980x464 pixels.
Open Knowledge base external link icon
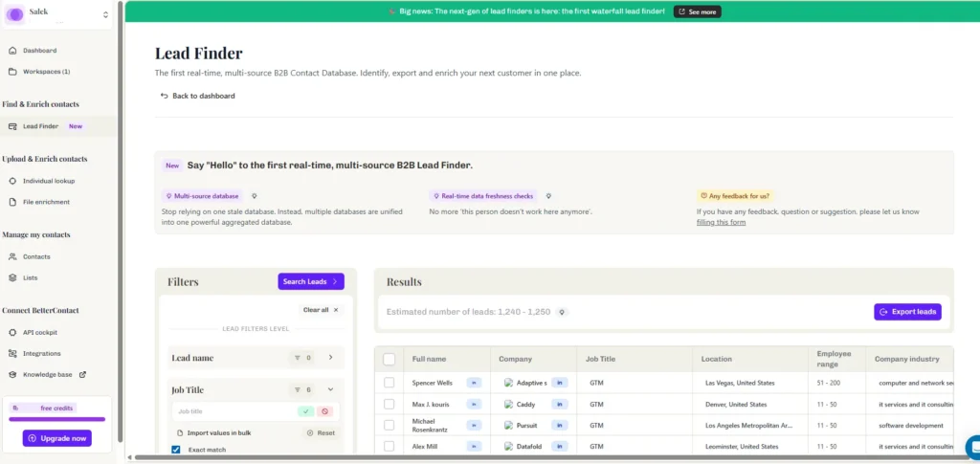(82, 375)
